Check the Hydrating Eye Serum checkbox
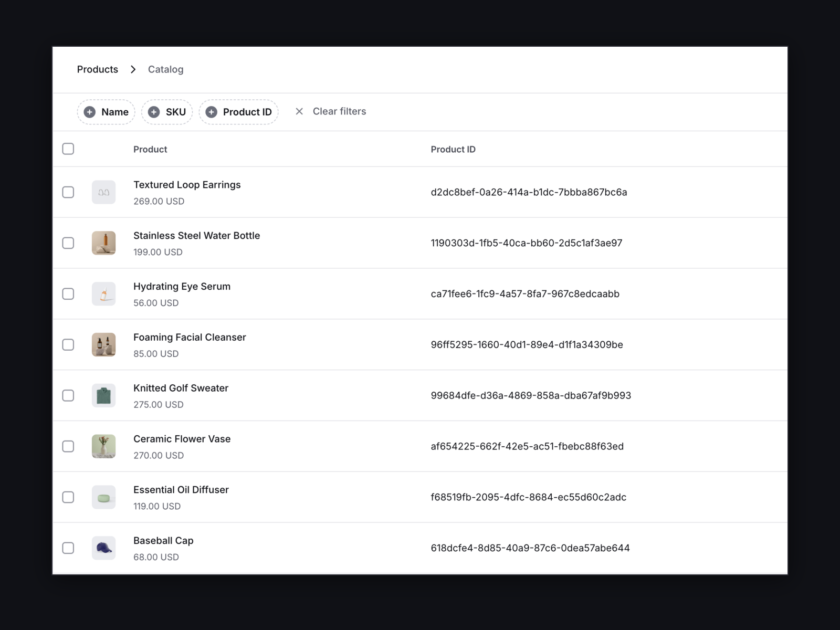Screen dimensions: 840x630 (x=68, y=294)
